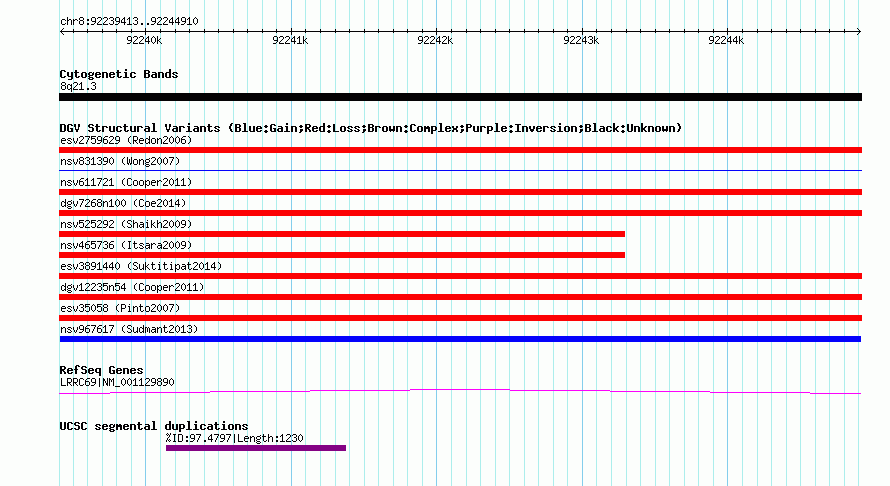Select variant label nsv611721 (Cooper2011)
Viewport: 890px width, 486px height.
(x=126, y=182)
